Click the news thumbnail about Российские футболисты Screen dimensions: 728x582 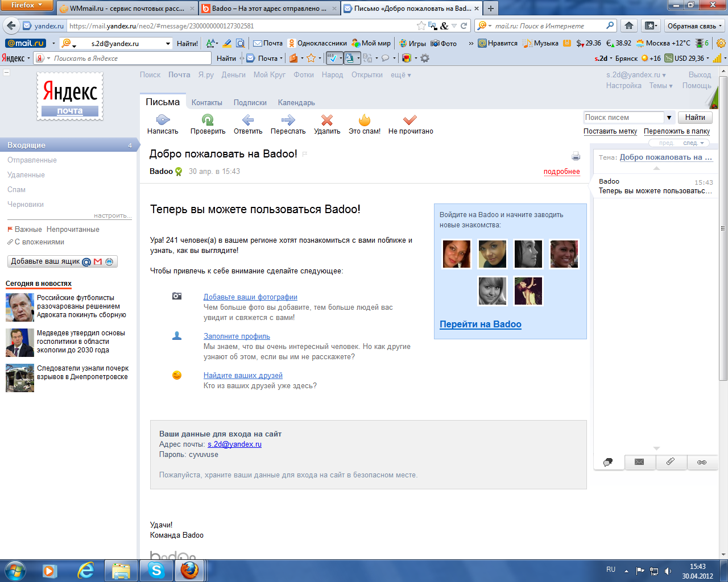click(20, 307)
